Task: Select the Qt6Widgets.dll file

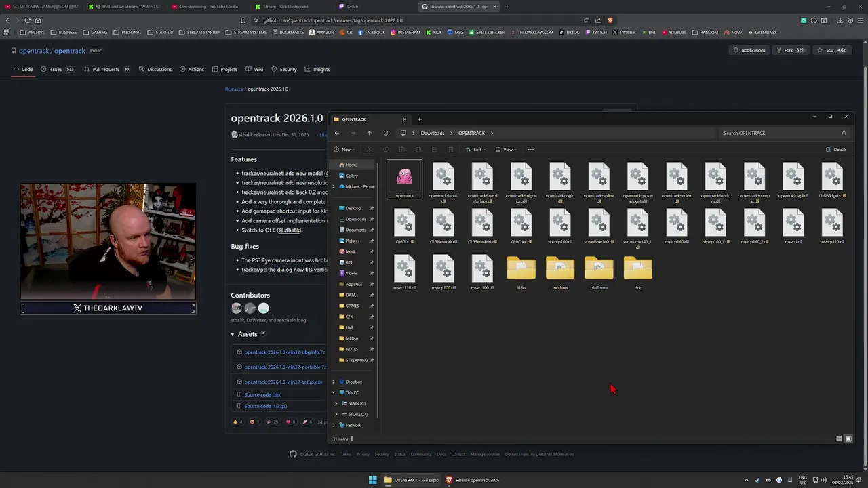Action: click(832, 180)
